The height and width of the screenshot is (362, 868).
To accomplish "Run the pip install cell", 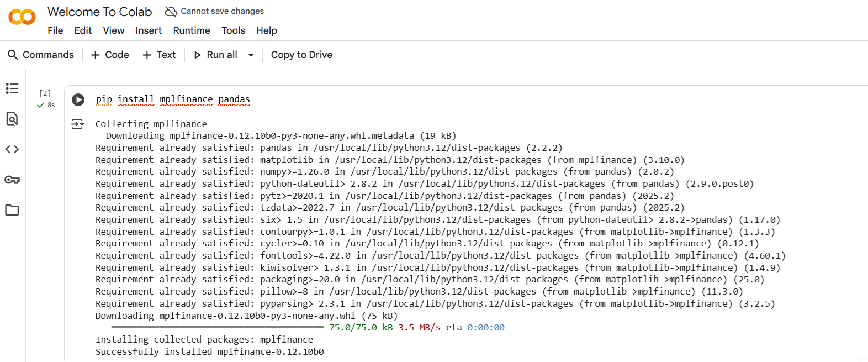I will tap(78, 99).
